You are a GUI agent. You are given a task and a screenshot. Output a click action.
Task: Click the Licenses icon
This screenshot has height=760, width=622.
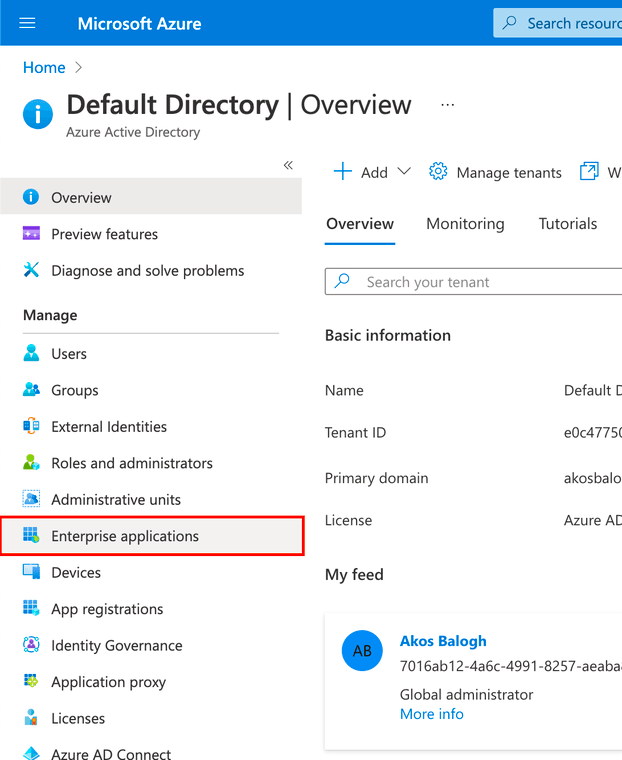[x=31, y=717]
